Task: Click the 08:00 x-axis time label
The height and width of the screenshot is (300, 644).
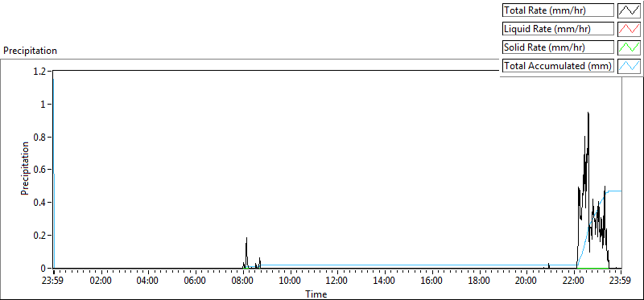Action: (243, 282)
